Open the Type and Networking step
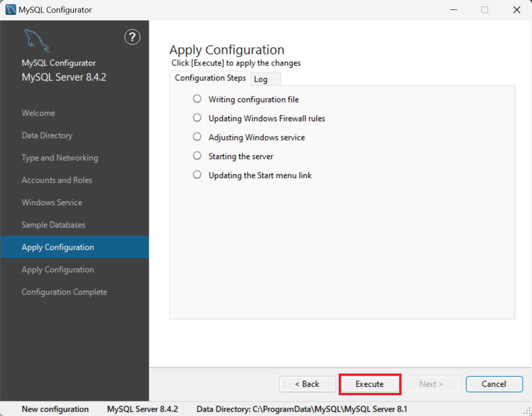 [60, 158]
